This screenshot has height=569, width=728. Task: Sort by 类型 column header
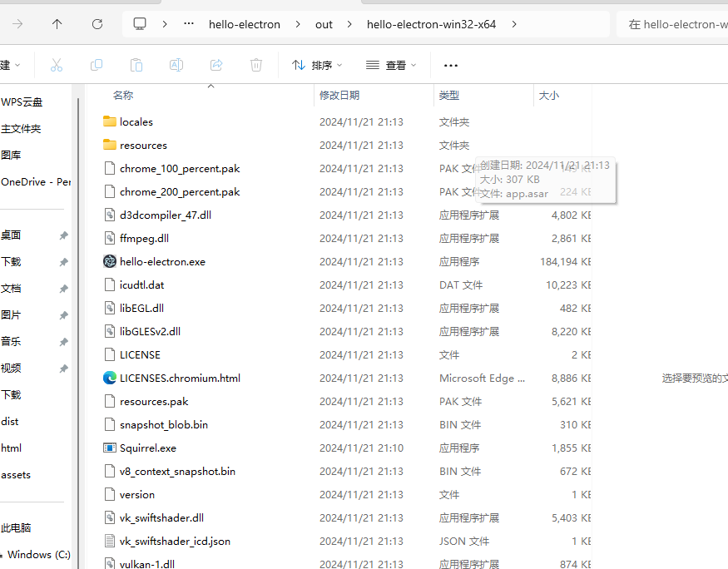(x=449, y=95)
